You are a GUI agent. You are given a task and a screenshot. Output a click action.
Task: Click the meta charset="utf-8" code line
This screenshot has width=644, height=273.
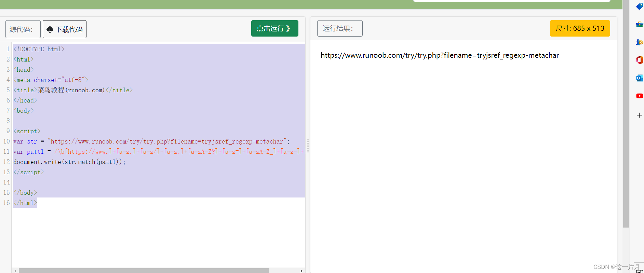point(51,80)
